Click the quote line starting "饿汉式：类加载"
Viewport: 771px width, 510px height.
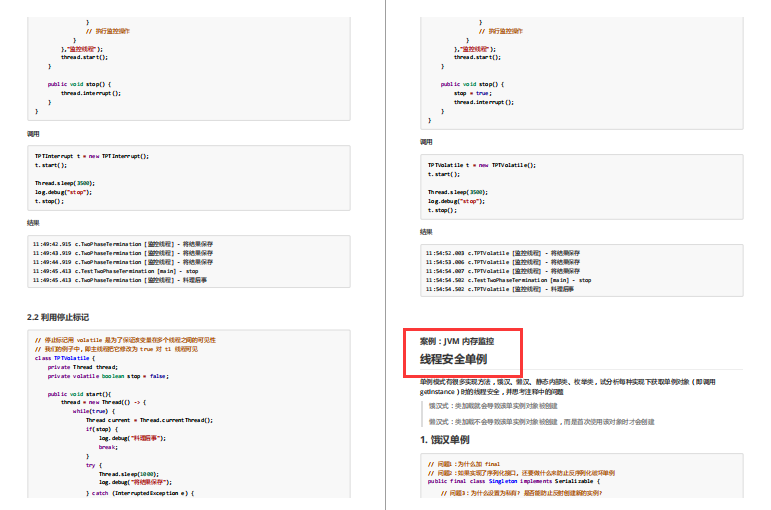pos(493,406)
